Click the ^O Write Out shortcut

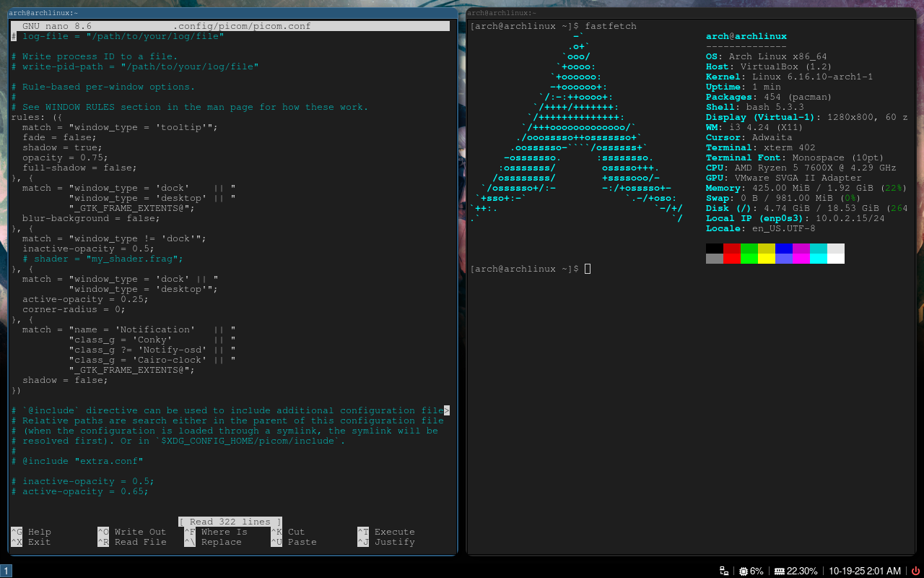[x=131, y=532]
